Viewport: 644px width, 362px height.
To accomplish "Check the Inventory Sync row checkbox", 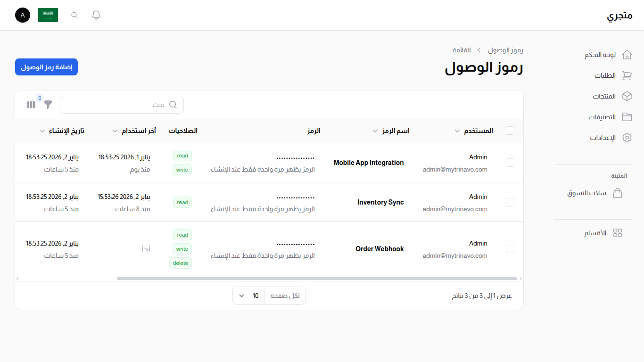I will (510, 202).
